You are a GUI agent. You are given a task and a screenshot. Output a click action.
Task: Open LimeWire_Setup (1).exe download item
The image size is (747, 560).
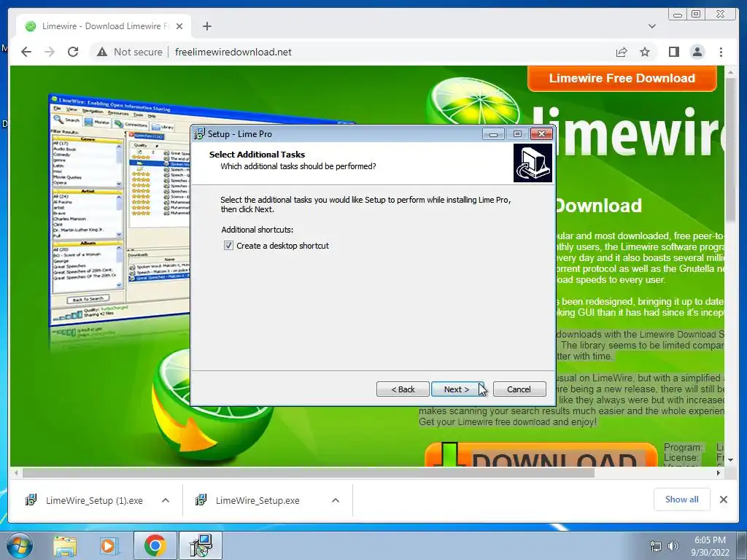(94, 500)
